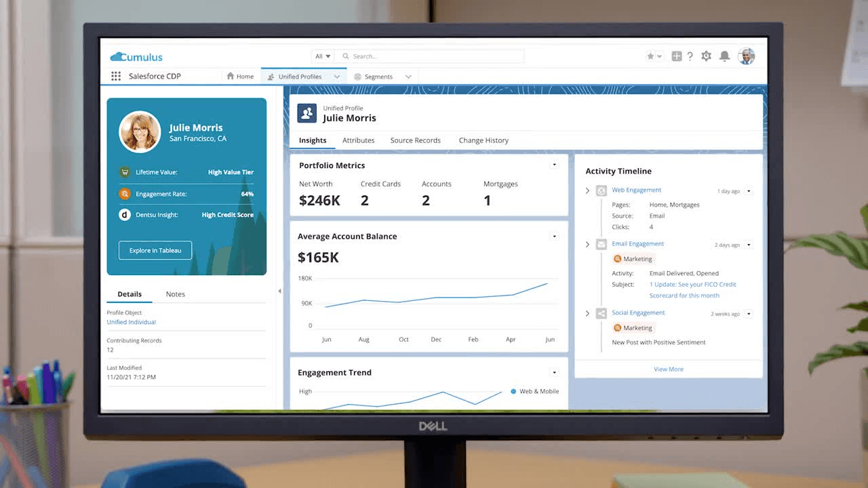Image resolution: width=868 pixels, height=488 pixels.
Task: Click the 64% engagement rate value
Action: point(248,194)
